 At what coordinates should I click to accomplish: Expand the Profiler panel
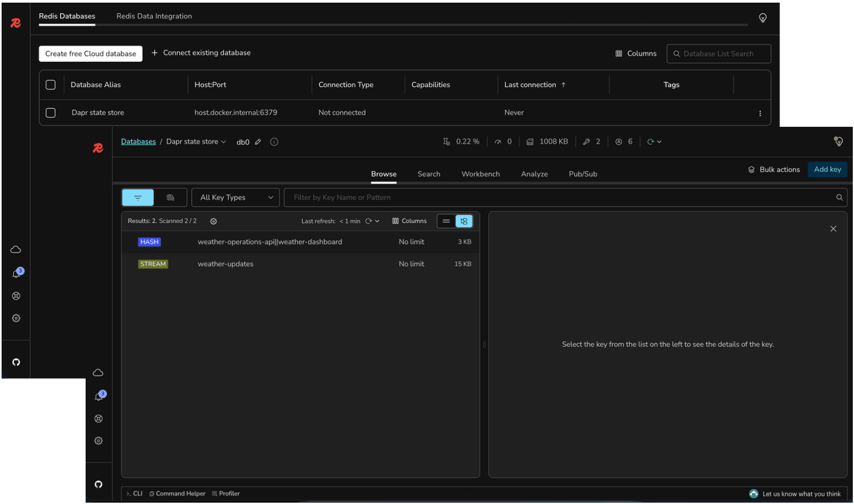coord(226,493)
